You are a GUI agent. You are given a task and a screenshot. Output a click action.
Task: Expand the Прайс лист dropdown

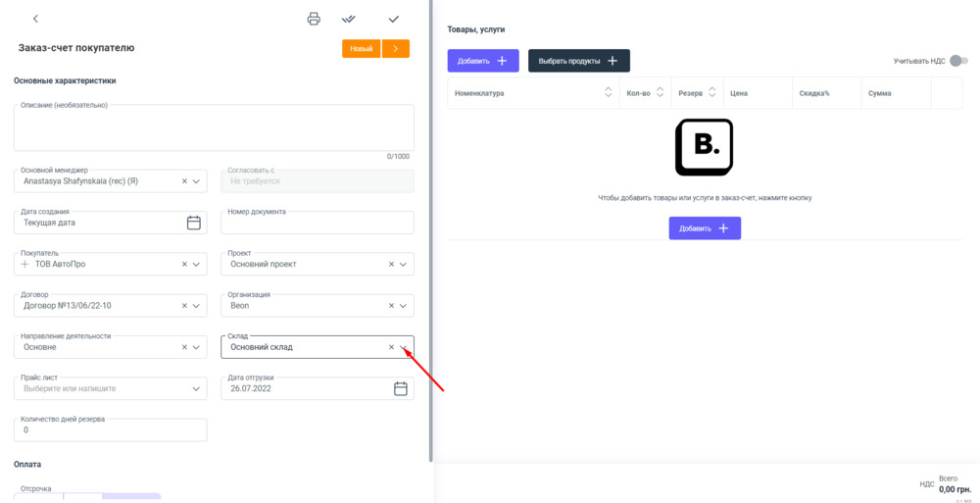tap(197, 388)
